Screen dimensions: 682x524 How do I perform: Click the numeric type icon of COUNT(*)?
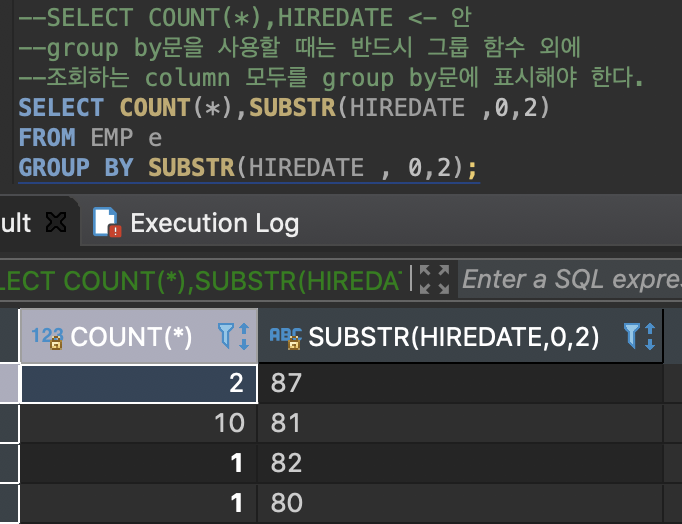[x=47, y=337]
